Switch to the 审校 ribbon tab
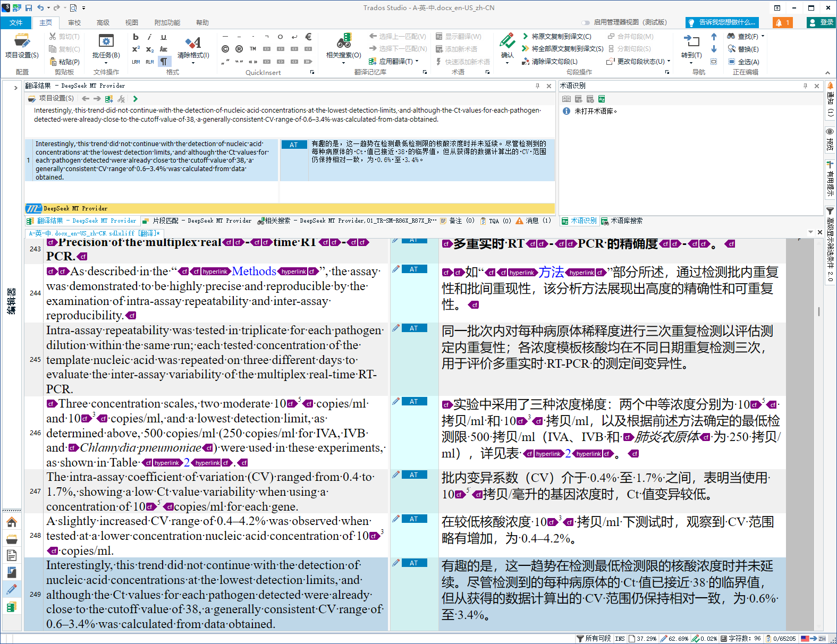 (74, 22)
